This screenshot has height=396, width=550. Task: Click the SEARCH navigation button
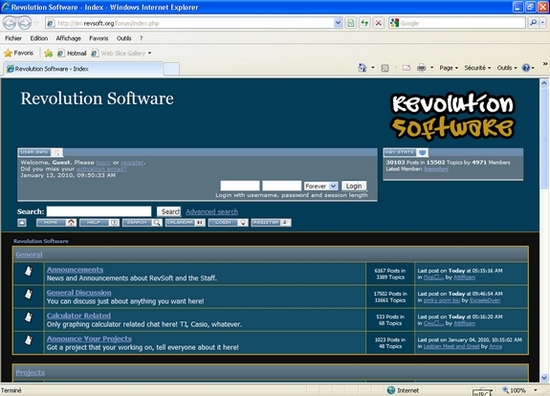click(142, 223)
